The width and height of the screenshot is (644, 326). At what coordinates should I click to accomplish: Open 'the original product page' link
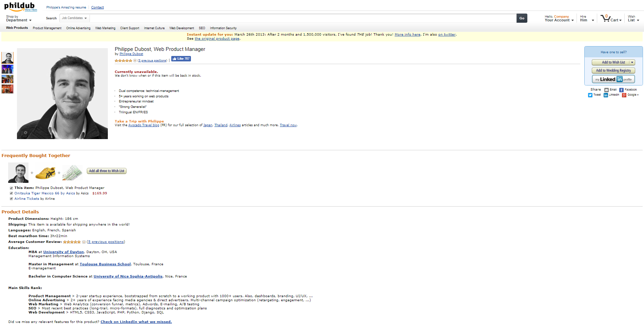(x=217, y=39)
